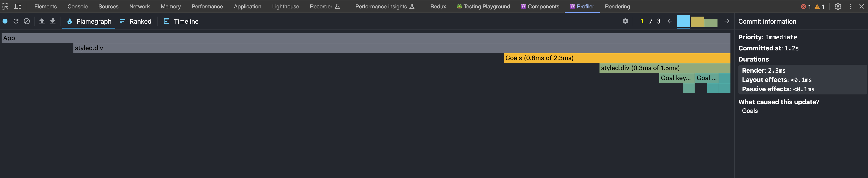Load a saved profile

(x=42, y=21)
